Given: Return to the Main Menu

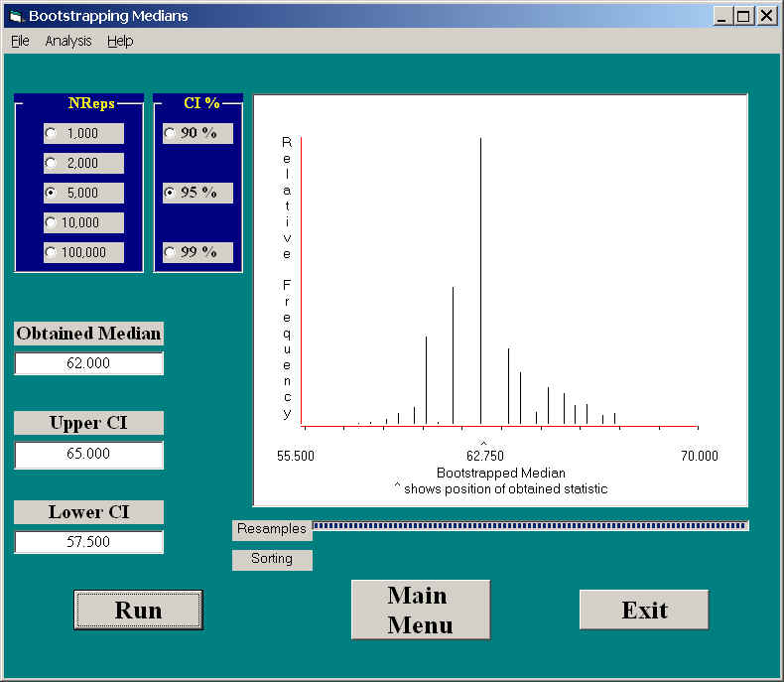Looking at the screenshot, I should click(420, 610).
